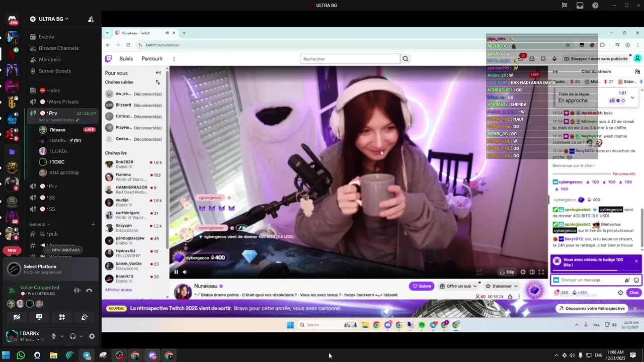The image size is (644, 362).
Task: Open player settings gear in streamed Twitch video
Action: point(523,272)
